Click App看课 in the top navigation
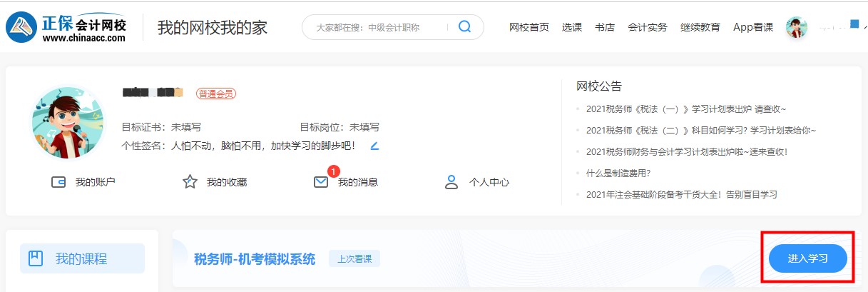 pos(753,27)
